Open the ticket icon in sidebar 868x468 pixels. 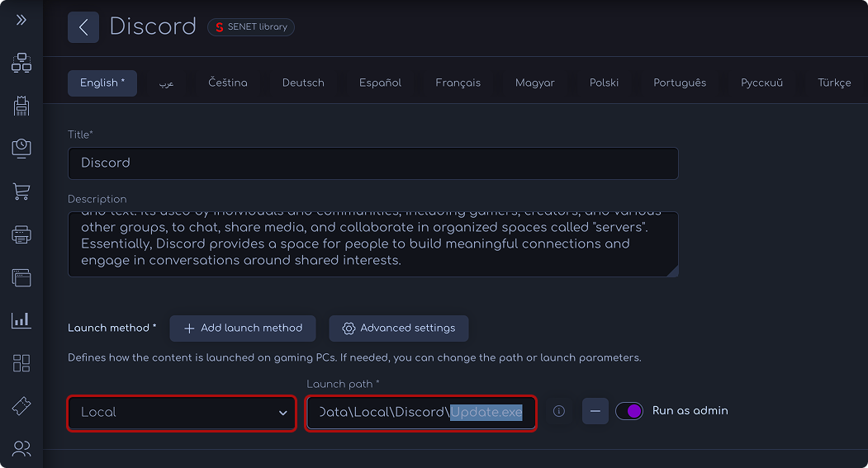21,406
